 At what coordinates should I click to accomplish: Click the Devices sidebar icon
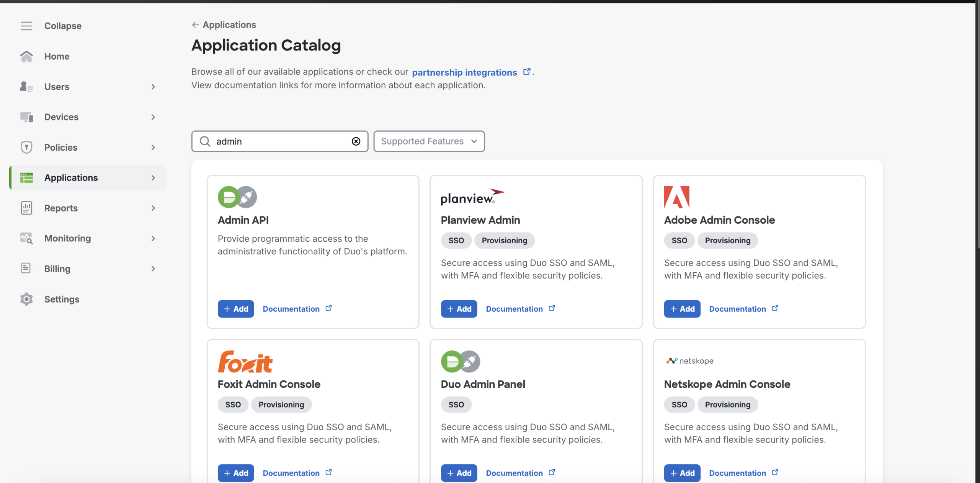click(26, 117)
